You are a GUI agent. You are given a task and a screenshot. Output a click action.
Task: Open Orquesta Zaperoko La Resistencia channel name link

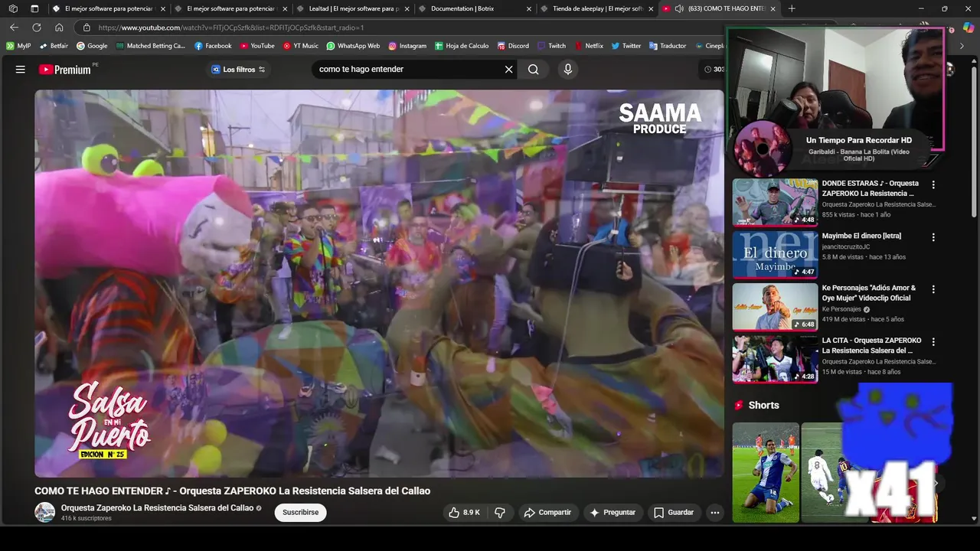[x=157, y=508]
